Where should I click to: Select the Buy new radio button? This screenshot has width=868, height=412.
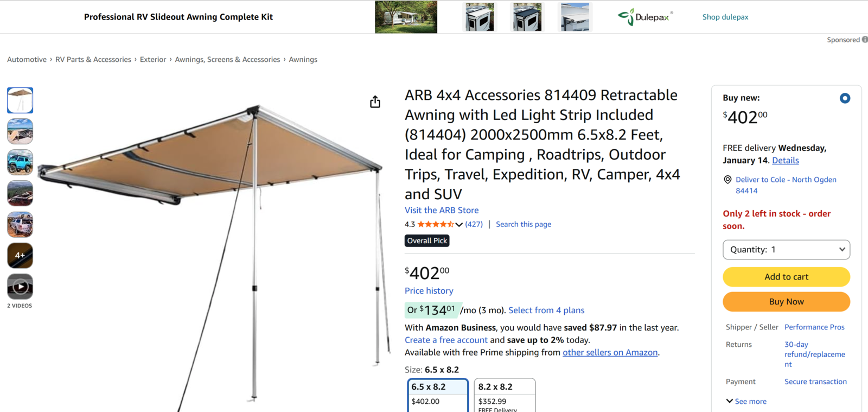click(845, 98)
